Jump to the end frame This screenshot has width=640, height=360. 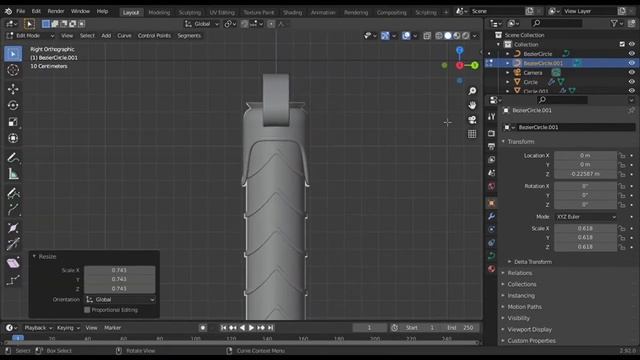point(271,328)
